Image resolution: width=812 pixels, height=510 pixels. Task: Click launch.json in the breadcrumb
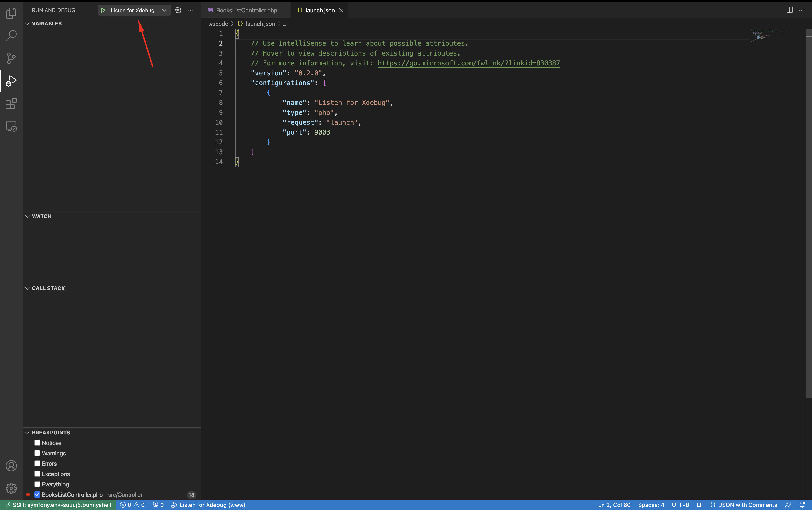click(x=260, y=24)
